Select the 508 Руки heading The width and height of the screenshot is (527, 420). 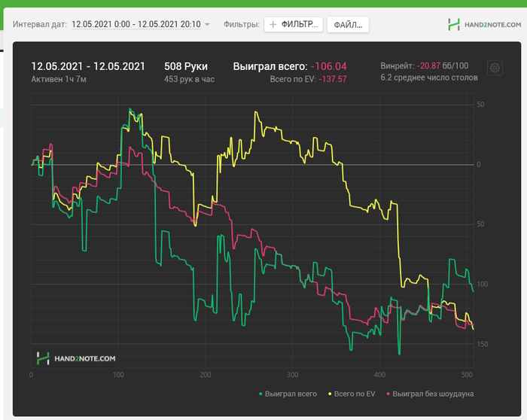[x=186, y=66]
